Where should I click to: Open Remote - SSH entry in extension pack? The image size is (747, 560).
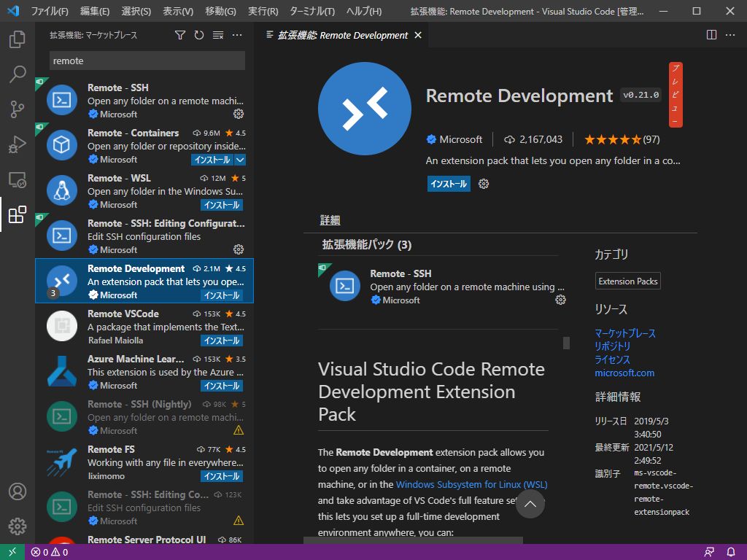click(442, 287)
